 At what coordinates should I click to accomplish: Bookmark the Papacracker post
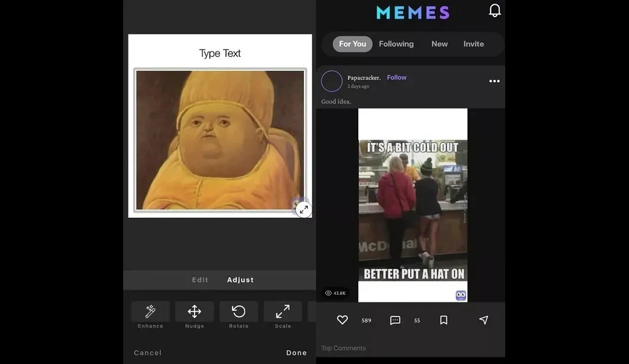click(444, 320)
